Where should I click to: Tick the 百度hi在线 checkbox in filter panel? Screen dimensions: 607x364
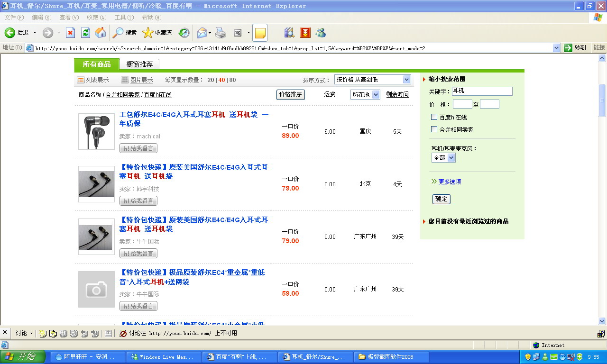tap(434, 117)
